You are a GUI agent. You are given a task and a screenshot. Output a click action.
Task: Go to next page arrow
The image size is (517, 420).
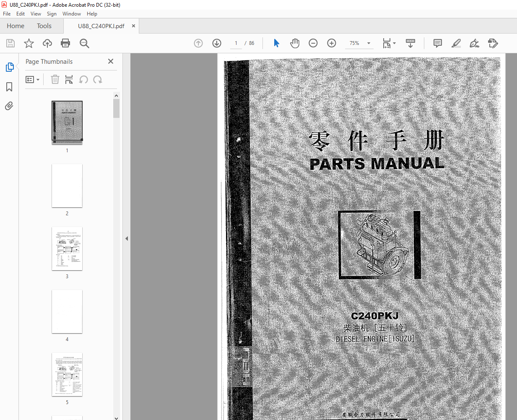[x=217, y=43]
